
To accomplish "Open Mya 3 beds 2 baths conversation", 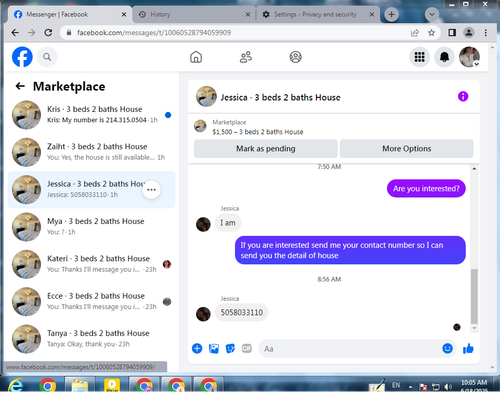I will 92,227.
